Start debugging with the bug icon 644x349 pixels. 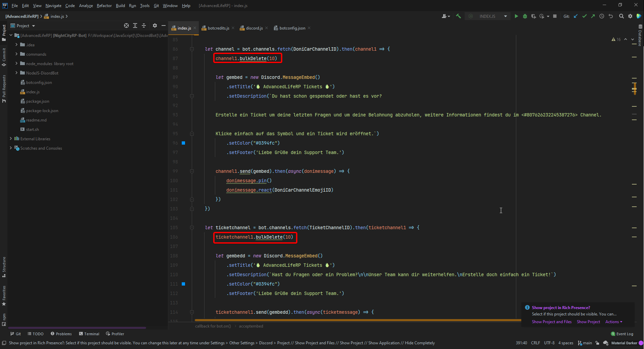(x=525, y=16)
